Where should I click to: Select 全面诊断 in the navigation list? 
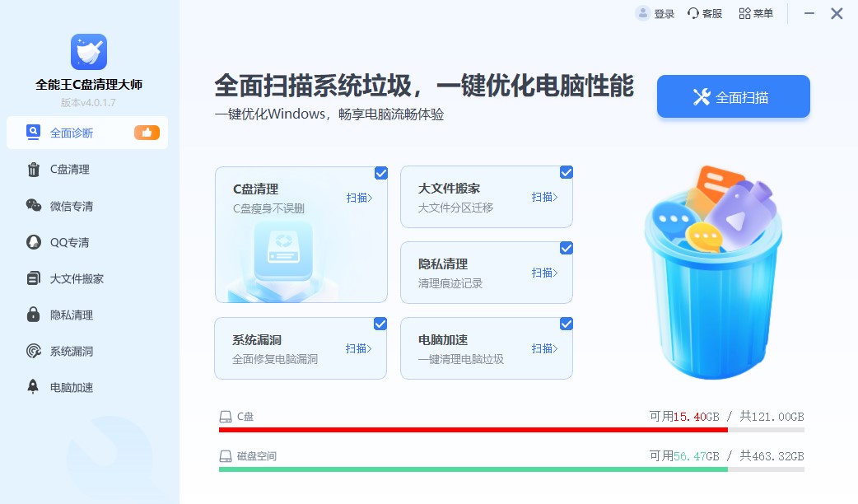point(74,133)
